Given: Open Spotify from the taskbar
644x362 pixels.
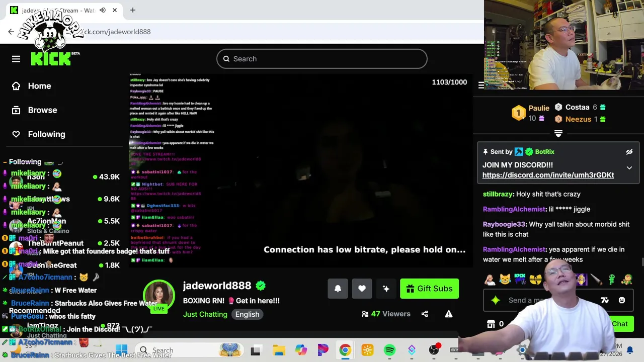Looking at the screenshot, I should (x=389, y=350).
